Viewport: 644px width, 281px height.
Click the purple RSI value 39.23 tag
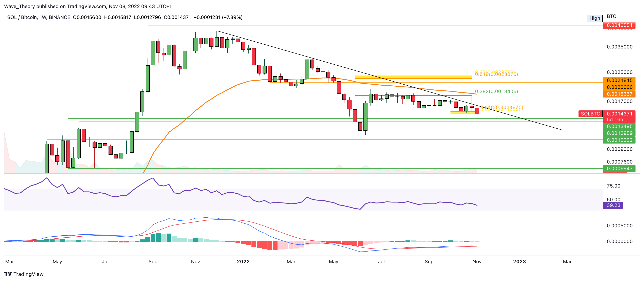613,205
